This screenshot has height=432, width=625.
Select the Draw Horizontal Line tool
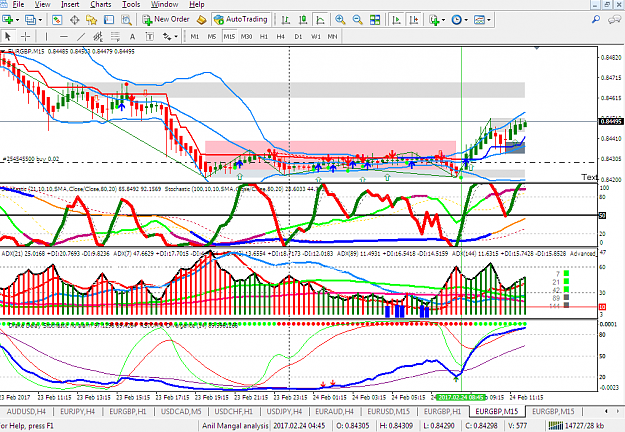(x=64, y=37)
